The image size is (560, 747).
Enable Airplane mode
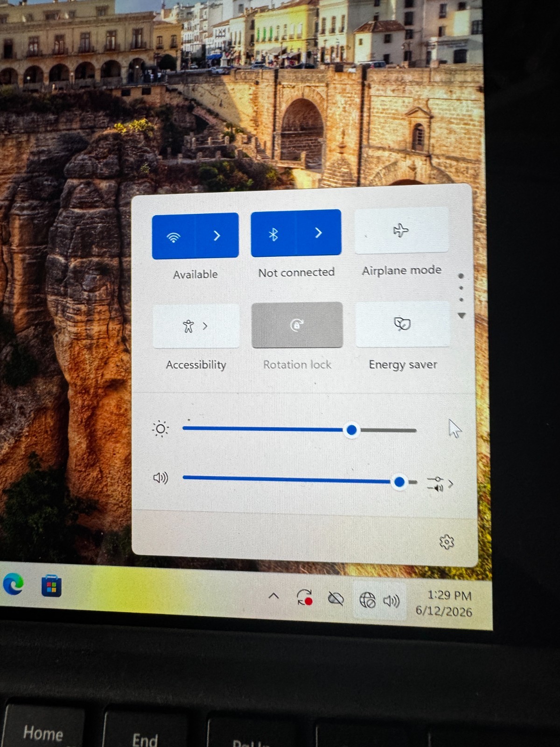(401, 230)
